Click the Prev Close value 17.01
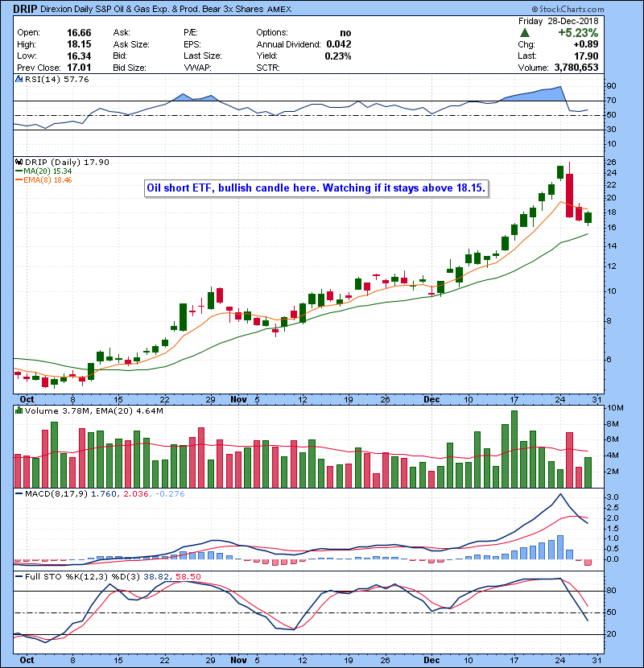644x668 pixels. [x=79, y=68]
